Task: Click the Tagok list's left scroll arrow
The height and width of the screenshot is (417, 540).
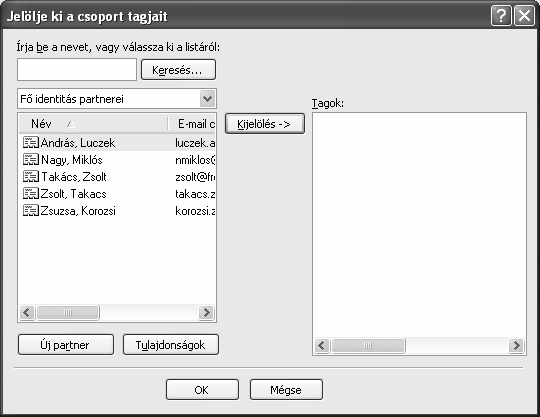Action: (x=322, y=345)
